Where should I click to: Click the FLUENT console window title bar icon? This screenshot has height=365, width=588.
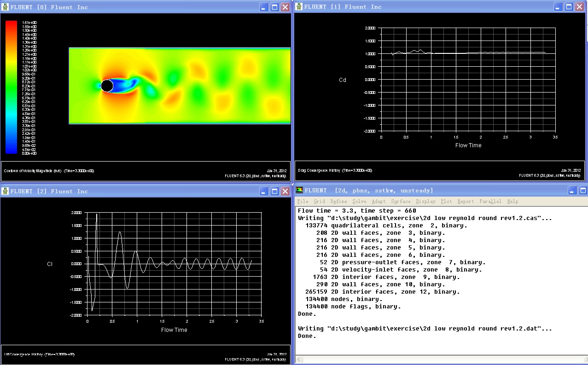pos(299,190)
